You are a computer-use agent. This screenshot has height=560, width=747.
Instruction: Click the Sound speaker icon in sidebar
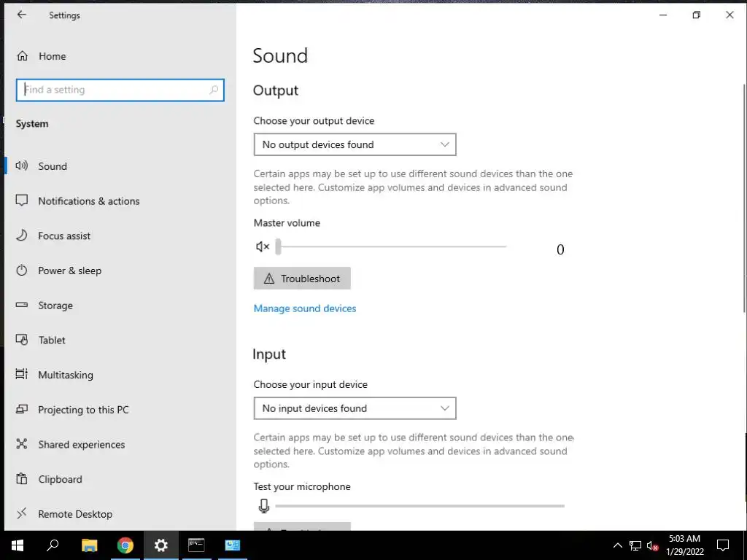point(21,166)
